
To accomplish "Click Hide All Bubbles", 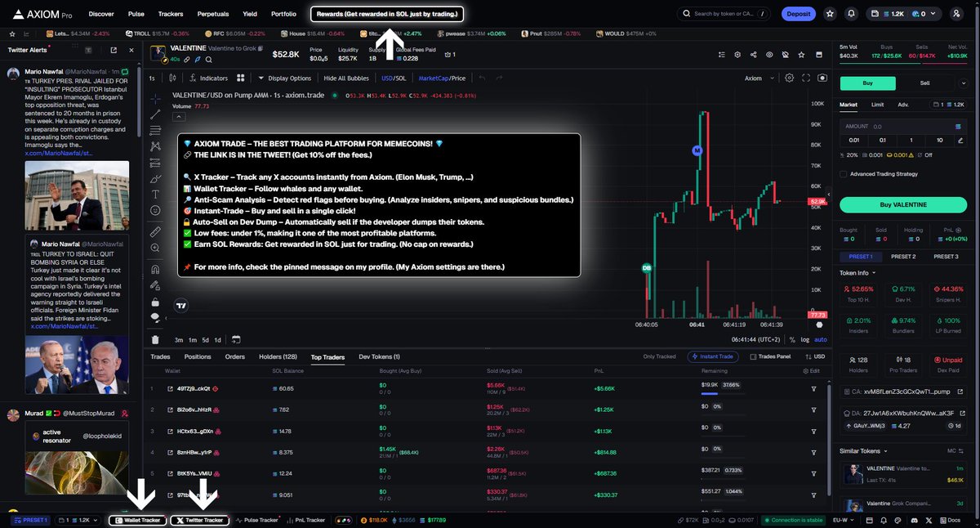I will point(346,78).
